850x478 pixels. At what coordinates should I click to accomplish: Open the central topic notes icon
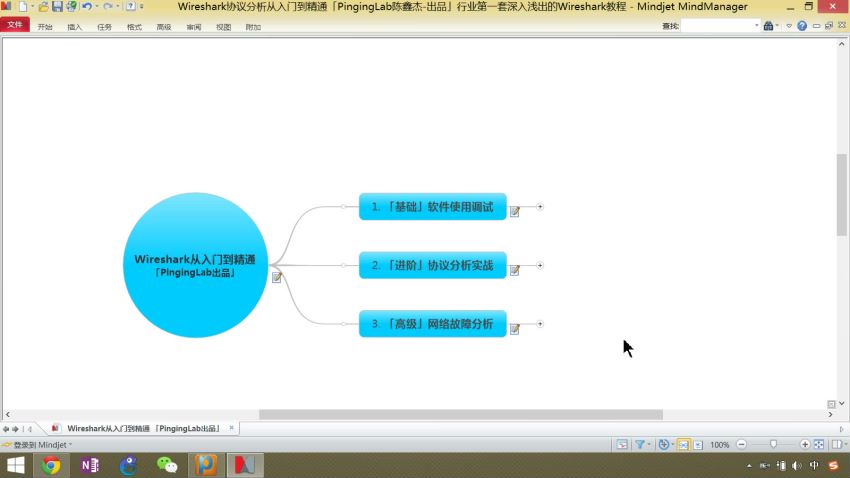pos(277,277)
